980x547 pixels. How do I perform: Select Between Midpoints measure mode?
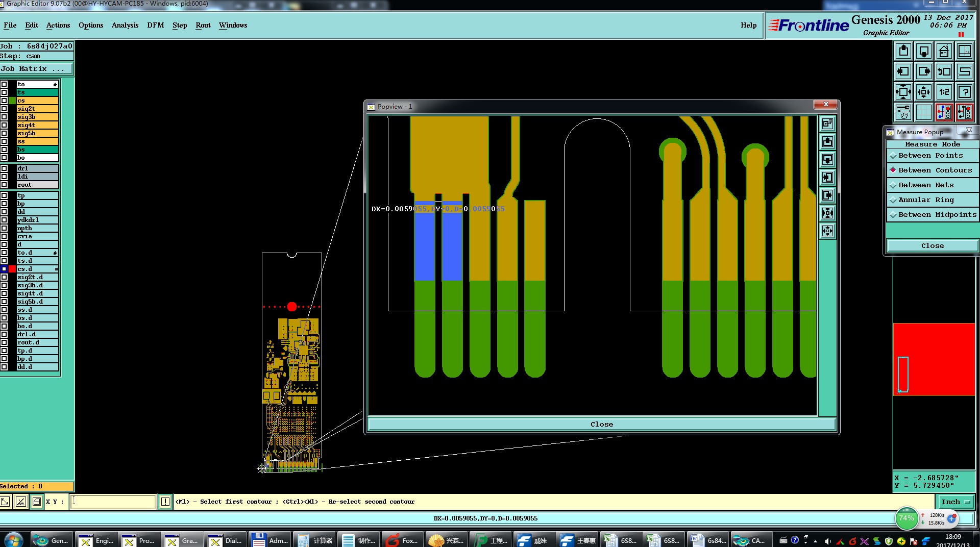tap(933, 215)
